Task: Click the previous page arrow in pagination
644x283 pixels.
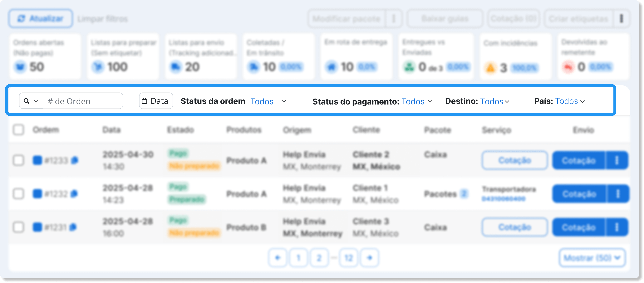Action: [278, 257]
